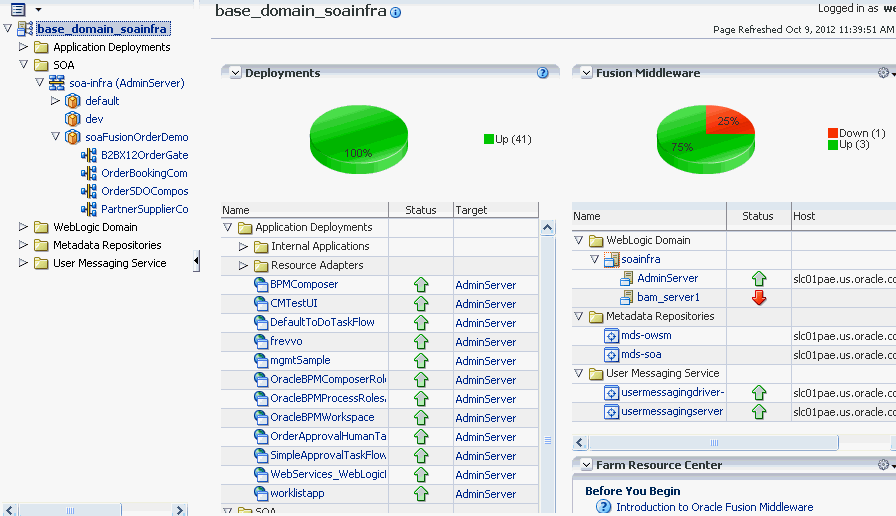The image size is (896, 516).
Task: Open the Fusion Middleware panel gear menu
Action: click(x=884, y=73)
